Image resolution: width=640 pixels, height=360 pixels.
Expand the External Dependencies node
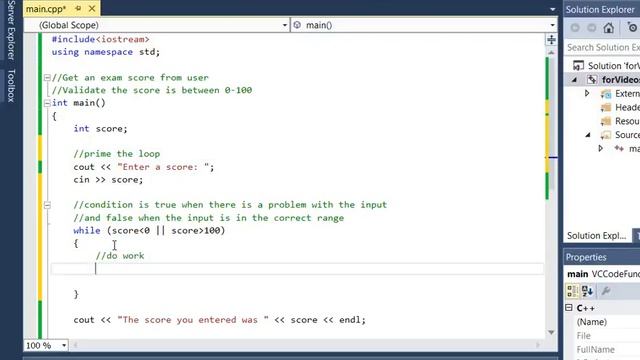click(587, 93)
